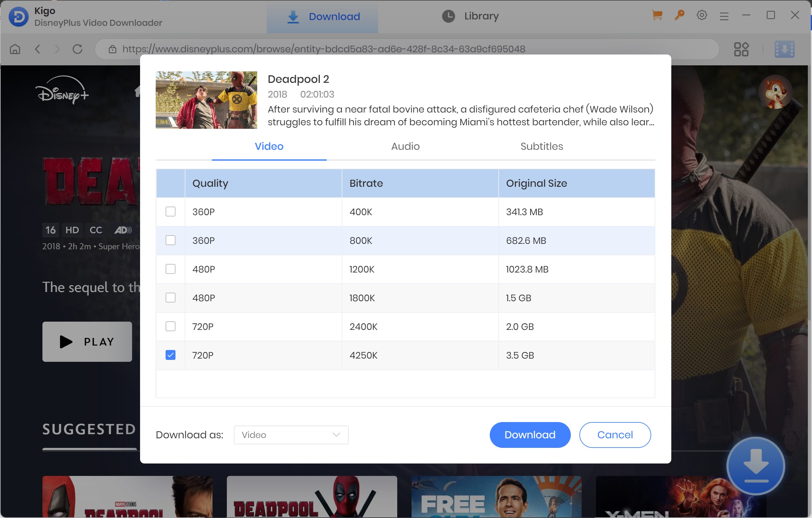The height and width of the screenshot is (518, 812).
Task: Uncheck the 720P 4250K quality option
Action: (170, 355)
